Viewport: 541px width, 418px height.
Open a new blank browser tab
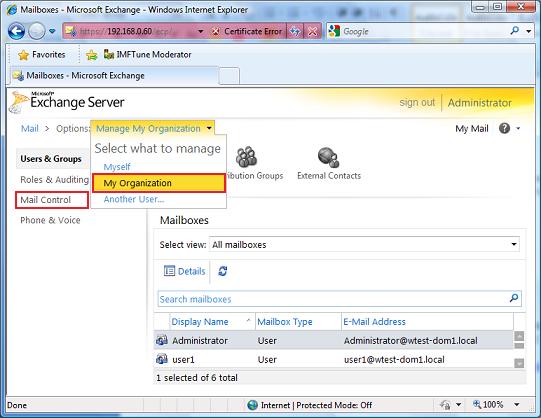click(x=229, y=76)
